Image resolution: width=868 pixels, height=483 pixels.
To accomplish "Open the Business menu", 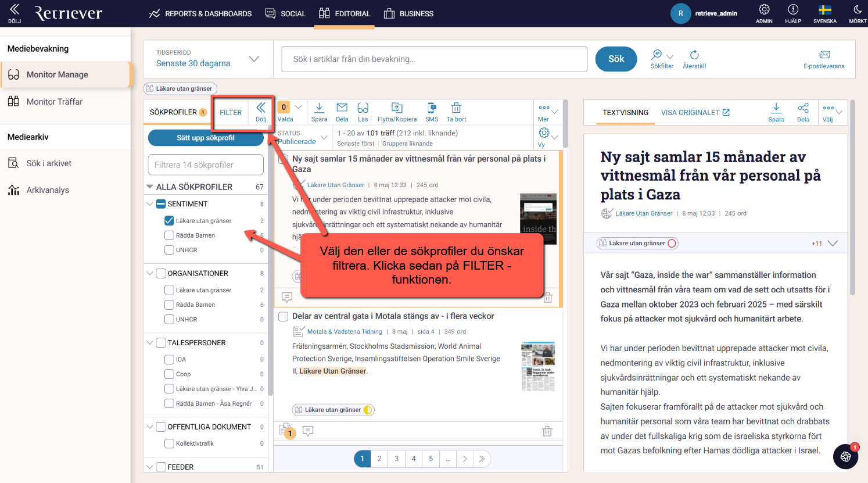I will click(408, 13).
